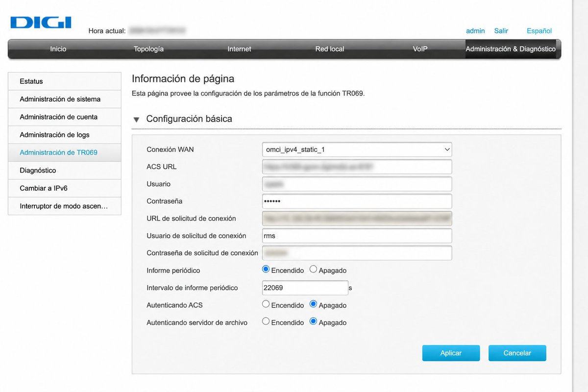Select Administración & Diagnóstico tab

pyautogui.click(x=511, y=49)
